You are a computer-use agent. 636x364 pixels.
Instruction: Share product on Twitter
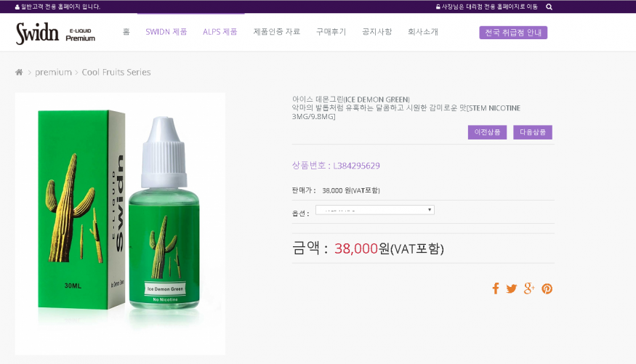(512, 288)
